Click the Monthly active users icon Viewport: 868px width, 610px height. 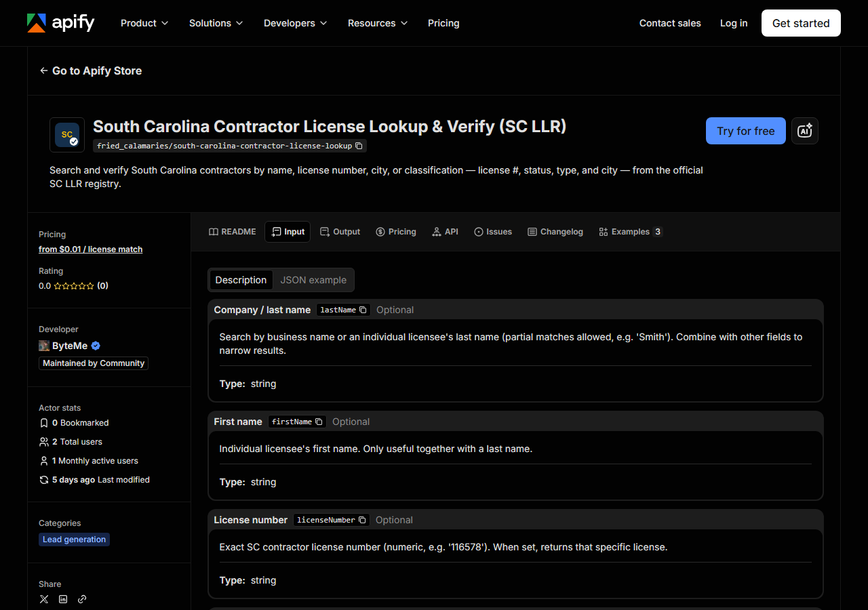[44, 461]
